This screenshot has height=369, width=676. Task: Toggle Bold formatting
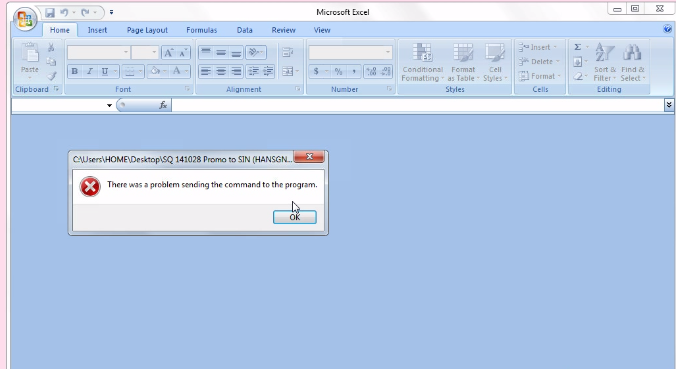(75, 71)
